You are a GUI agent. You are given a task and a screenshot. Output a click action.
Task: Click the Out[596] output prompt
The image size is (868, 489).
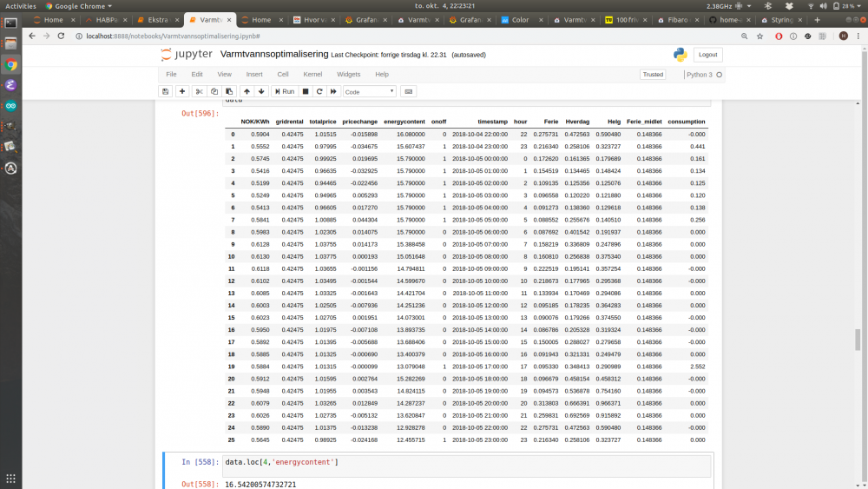click(200, 113)
